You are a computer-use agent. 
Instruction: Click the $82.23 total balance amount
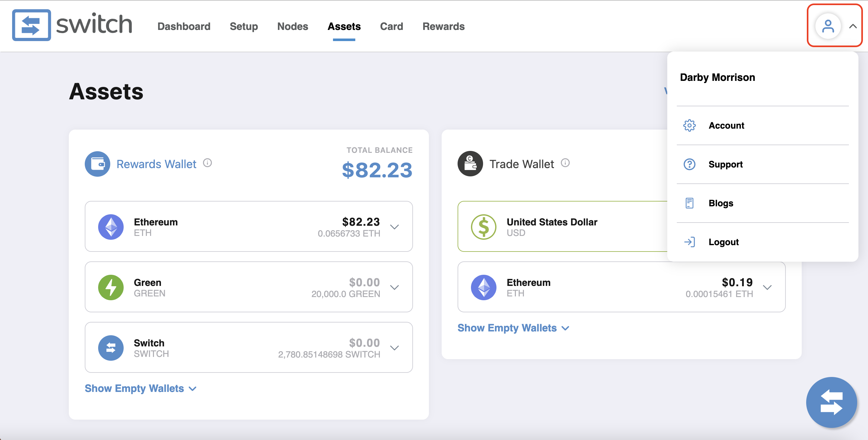(377, 170)
